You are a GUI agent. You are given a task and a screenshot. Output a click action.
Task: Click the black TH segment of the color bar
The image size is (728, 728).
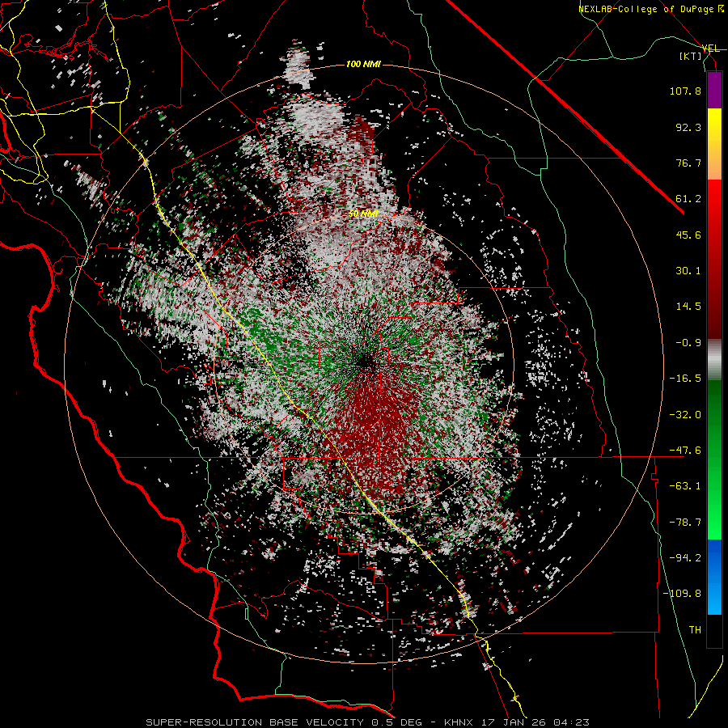click(x=714, y=631)
